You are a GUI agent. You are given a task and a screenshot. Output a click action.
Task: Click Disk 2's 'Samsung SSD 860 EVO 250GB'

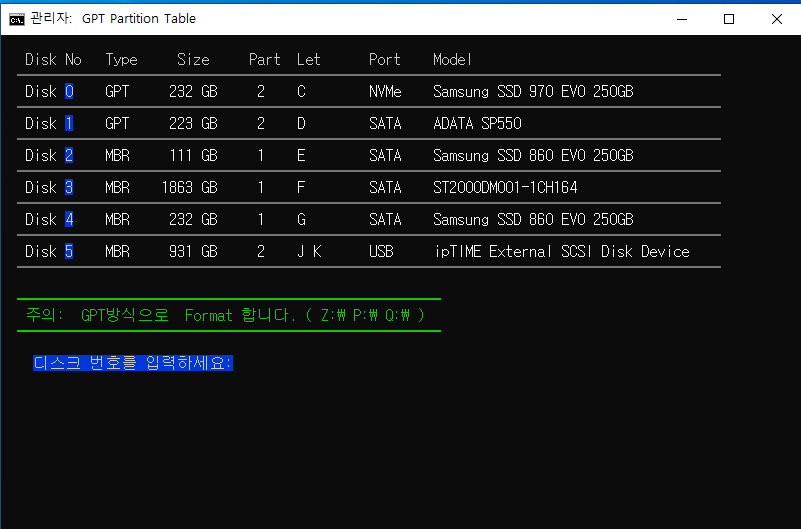click(533, 155)
